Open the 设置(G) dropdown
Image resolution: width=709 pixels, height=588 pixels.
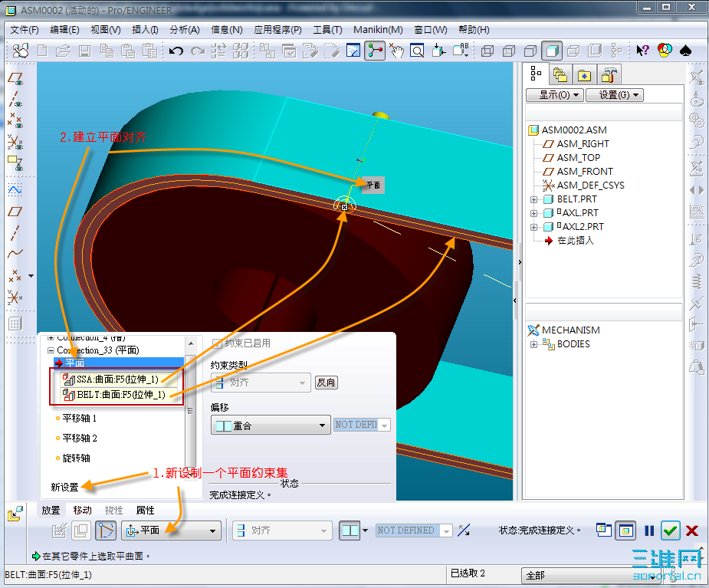pos(615,95)
